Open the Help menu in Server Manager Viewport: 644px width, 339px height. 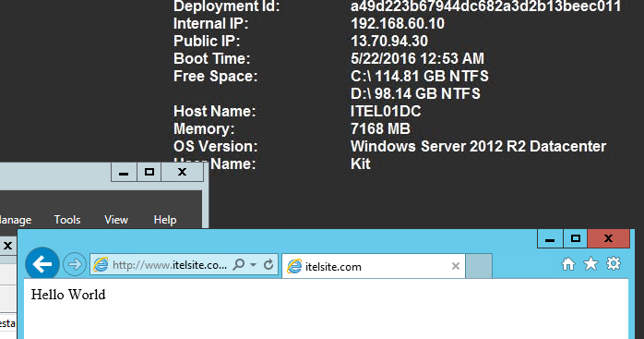165,220
